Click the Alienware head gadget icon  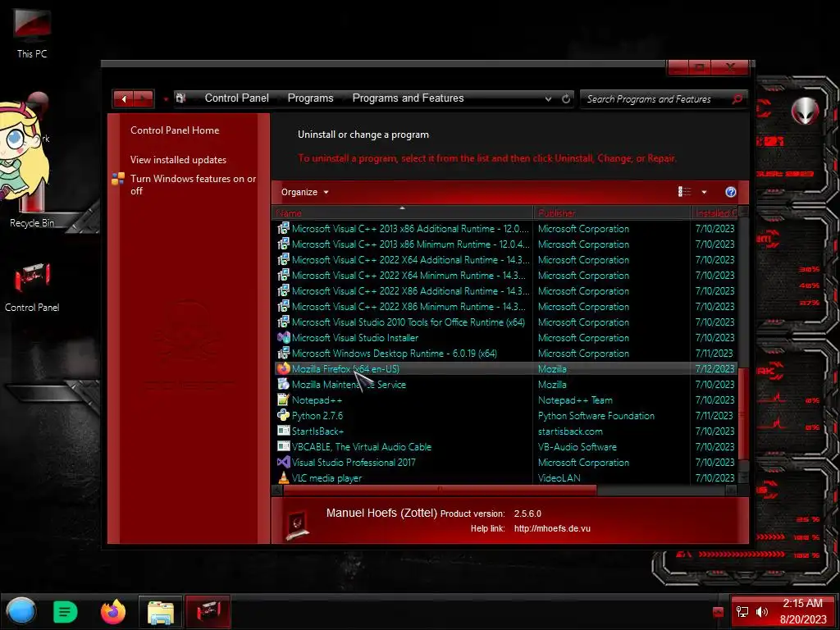pyautogui.click(x=806, y=111)
